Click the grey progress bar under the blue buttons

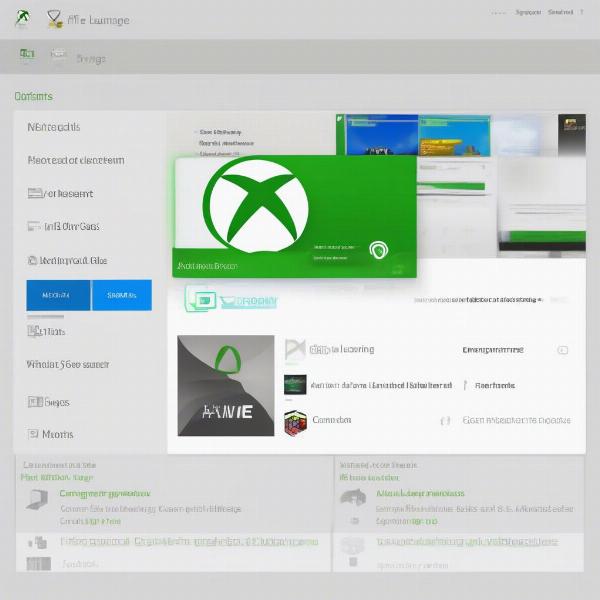[45, 316]
